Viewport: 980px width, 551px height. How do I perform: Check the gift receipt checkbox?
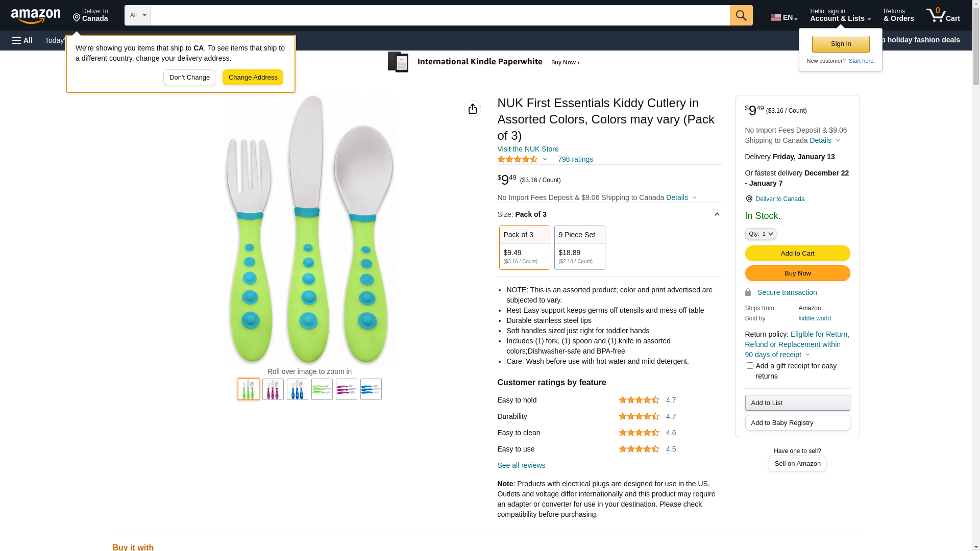tap(749, 366)
